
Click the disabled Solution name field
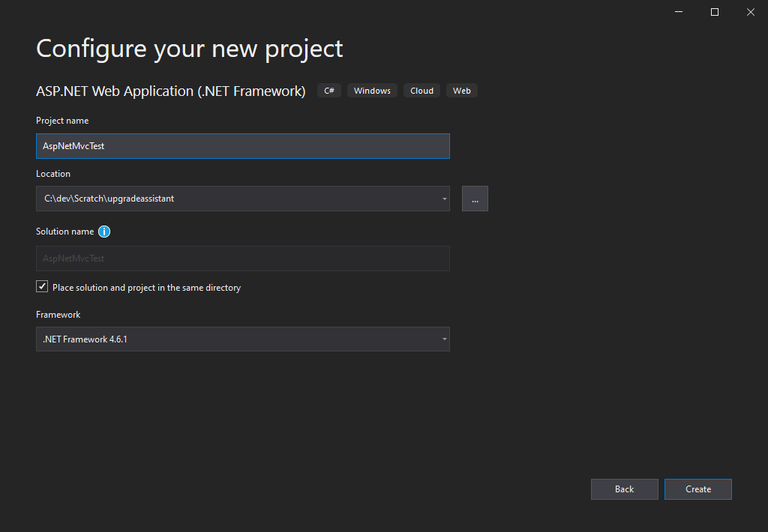242,259
